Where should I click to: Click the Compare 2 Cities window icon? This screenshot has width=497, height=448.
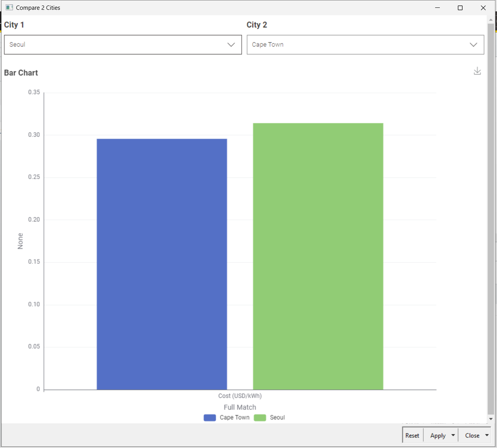(9, 7)
